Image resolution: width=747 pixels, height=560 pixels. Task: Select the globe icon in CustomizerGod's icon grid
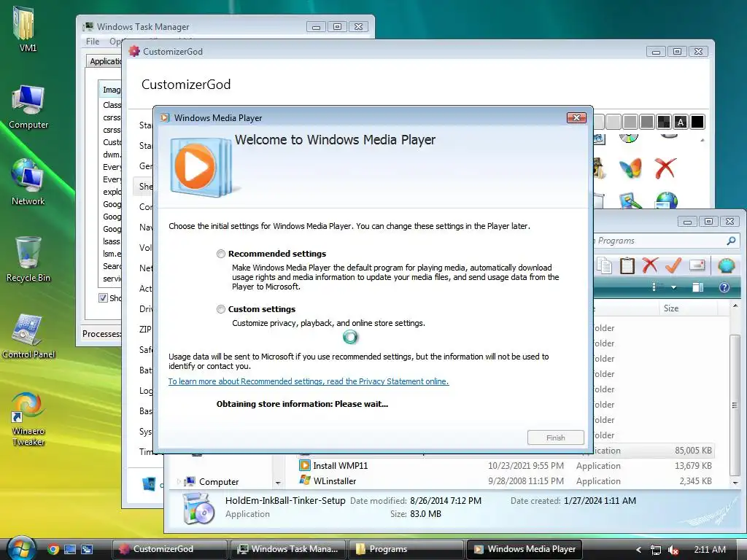[x=666, y=201]
